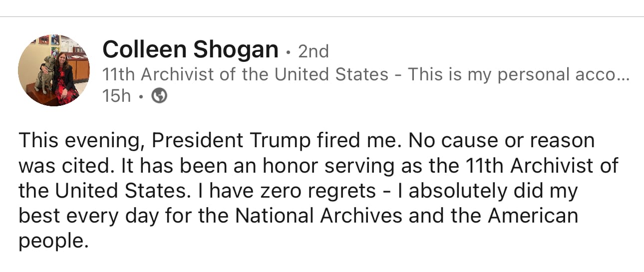Image resolution: width=644 pixels, height=272 pixels.
Task: Click the truncated ellipsis ending the headline
Action: [624, 74]
